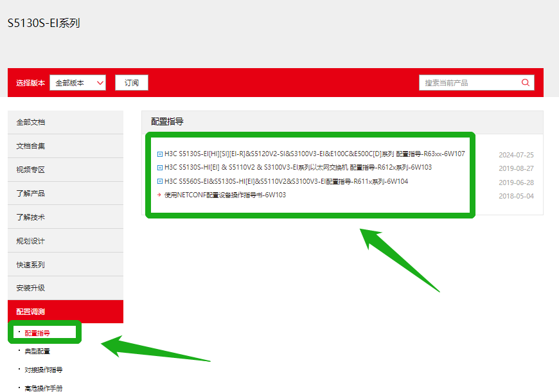Open 安装升级 in the sidebar
559x392 pixels.
click(66, 288)
